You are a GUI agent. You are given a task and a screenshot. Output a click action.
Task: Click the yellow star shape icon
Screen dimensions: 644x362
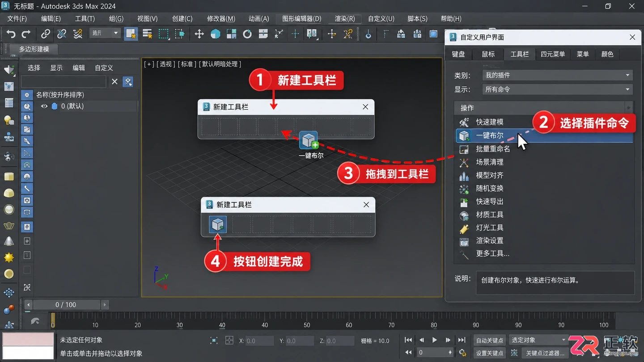point(9,258)
